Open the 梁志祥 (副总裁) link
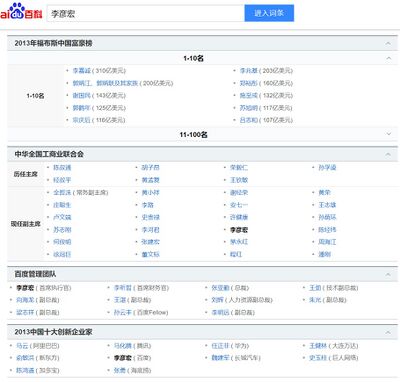Viewport: 400px width, 382px height. 25,312
